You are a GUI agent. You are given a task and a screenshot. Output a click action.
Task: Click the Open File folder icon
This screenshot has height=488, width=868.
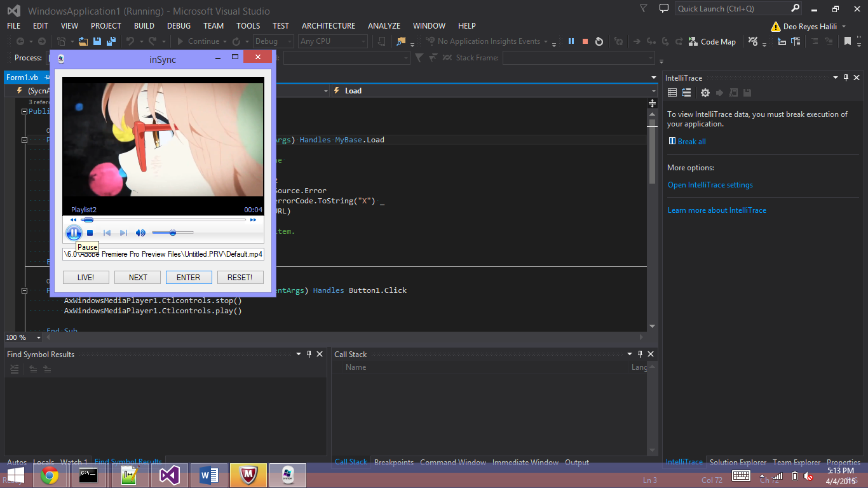pos(83,41)
